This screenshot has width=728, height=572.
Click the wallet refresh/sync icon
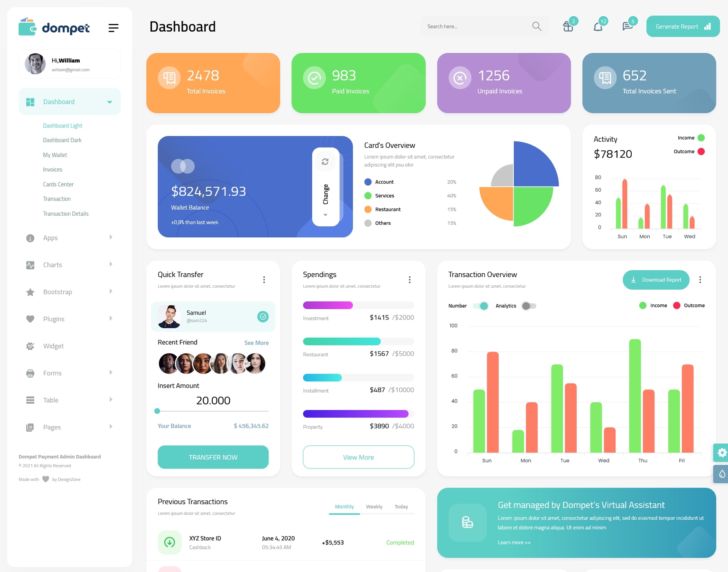point(325,163)
